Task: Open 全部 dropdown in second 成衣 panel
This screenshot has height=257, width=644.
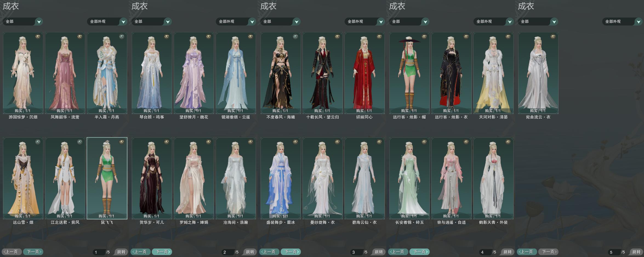Action: [x=152, y=21]
